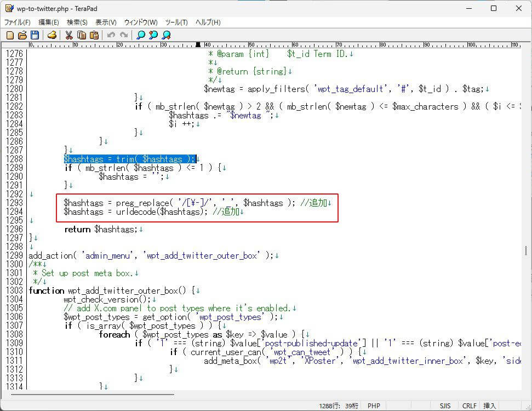Click the New file toolbar icon
Screen dimensions: 532x411
point(9,35)
